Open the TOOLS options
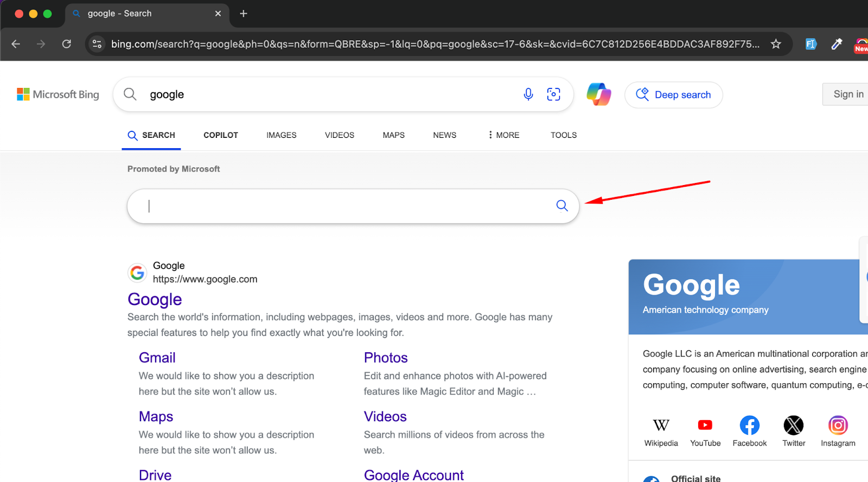 pos(564,135)
